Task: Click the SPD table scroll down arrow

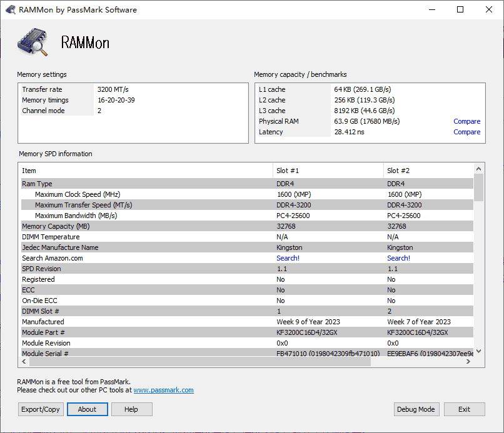Action: (x=478, y=351)
